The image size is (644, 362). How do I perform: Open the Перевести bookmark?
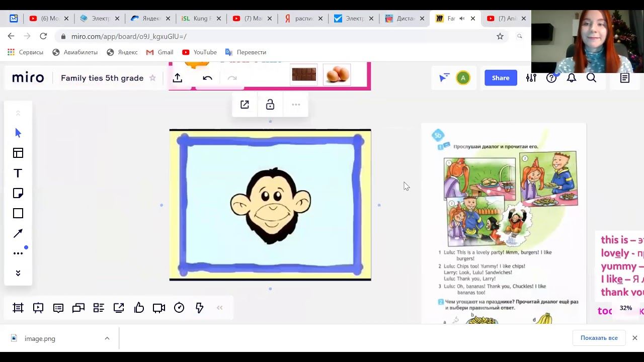click(246, 52)
